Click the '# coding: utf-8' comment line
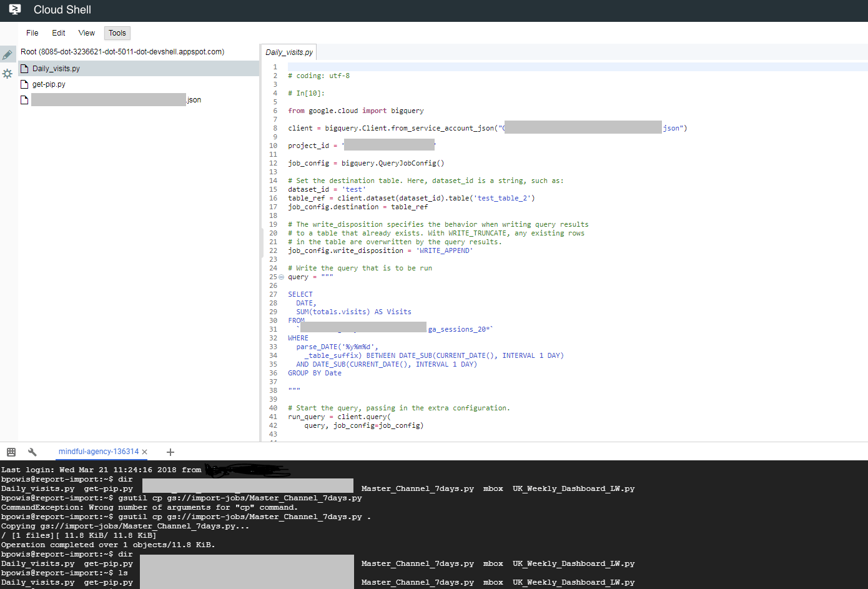Screen dimensions: 868x589 click(319, 76)
